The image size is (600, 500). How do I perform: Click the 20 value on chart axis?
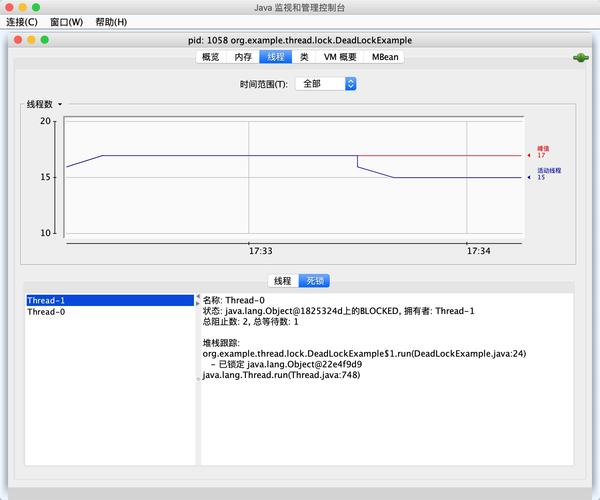click(45, 121)
